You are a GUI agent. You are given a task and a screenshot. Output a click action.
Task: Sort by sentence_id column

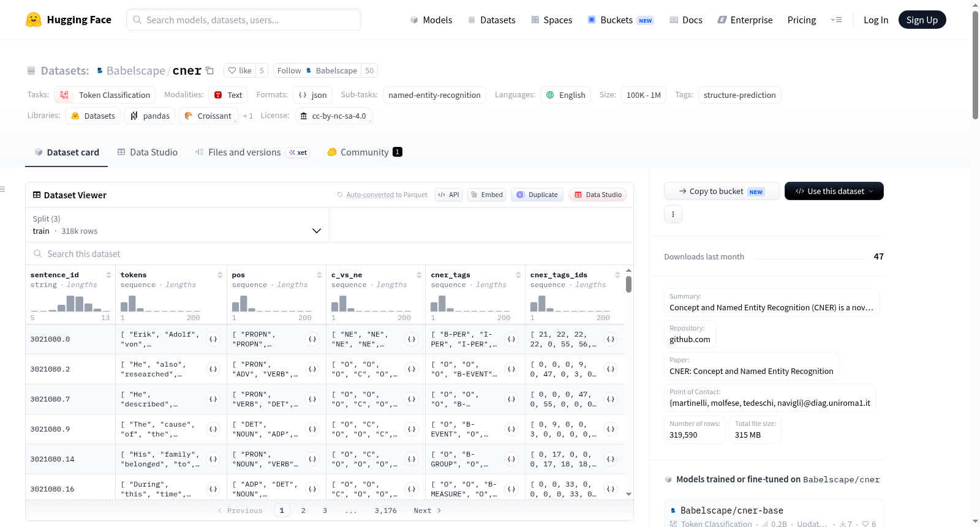[x=108, y=275]
